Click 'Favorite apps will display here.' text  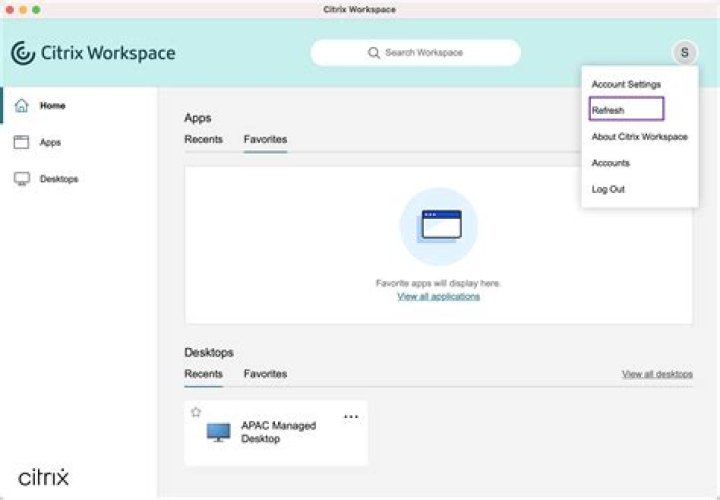pyautogui.click(x=438, y=283)
